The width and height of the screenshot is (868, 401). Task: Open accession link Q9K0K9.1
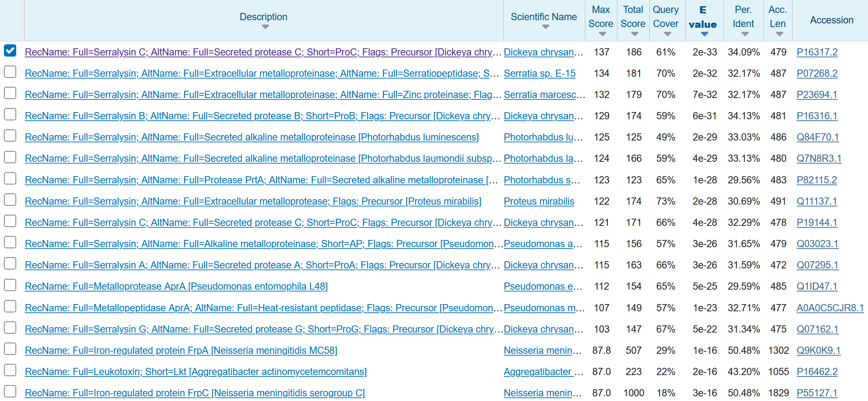818,351
